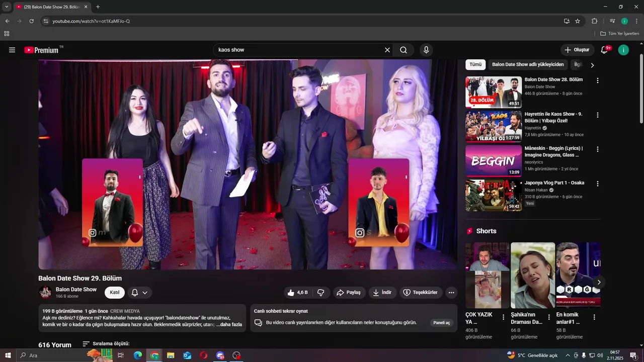Go to YouTube Premium home logo
This screenshot has height=362, width=644.
tap(42, 50)
